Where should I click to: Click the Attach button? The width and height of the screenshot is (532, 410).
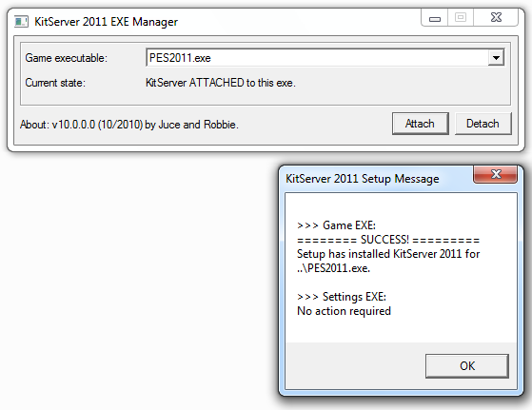[x=420, y=124]
